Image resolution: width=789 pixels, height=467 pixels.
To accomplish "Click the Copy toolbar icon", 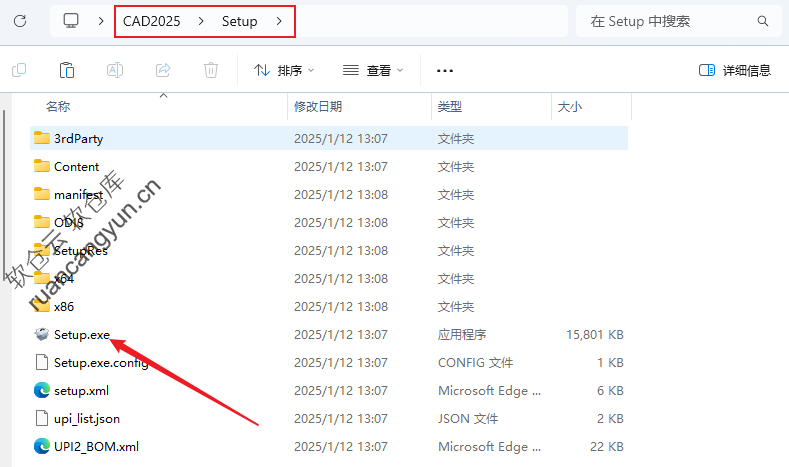I will pyautogui.click(x=19, y=70).
